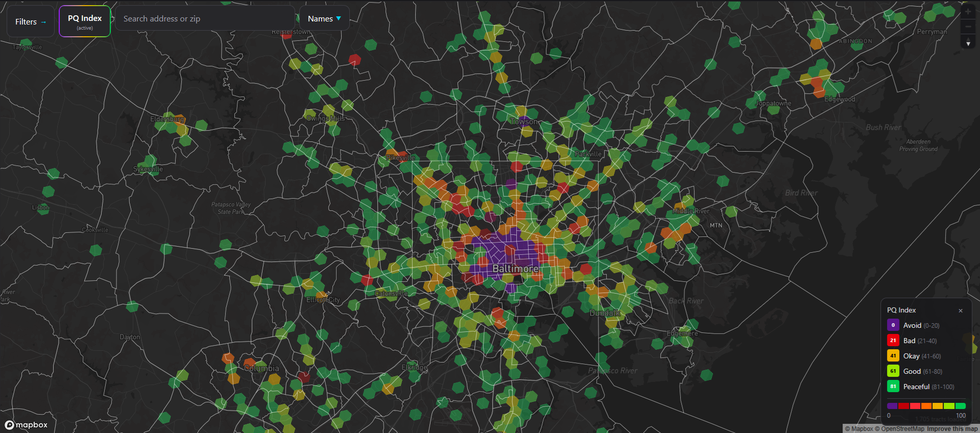Click the orange segment of the legend gradient bar
Image resolution: width=980 pixels, height=433 pixels.
[x=926, y=406]
